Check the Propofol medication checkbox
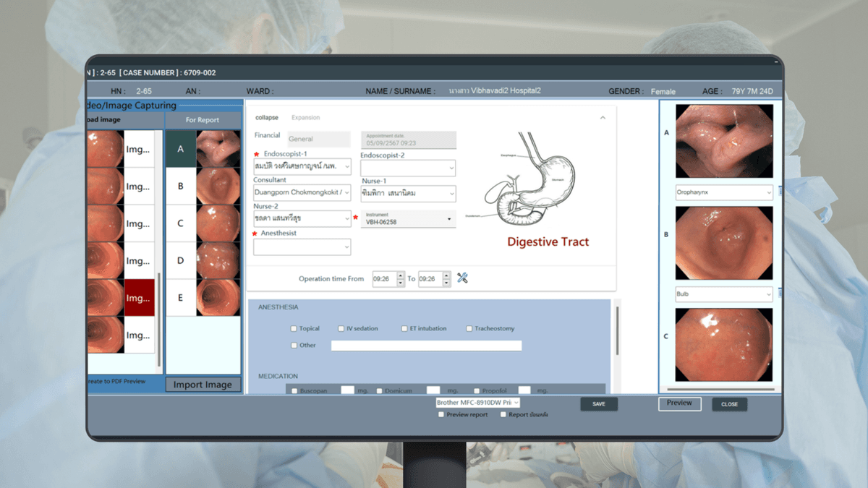Viewport: 868px width, 488px height. (476, 390)
